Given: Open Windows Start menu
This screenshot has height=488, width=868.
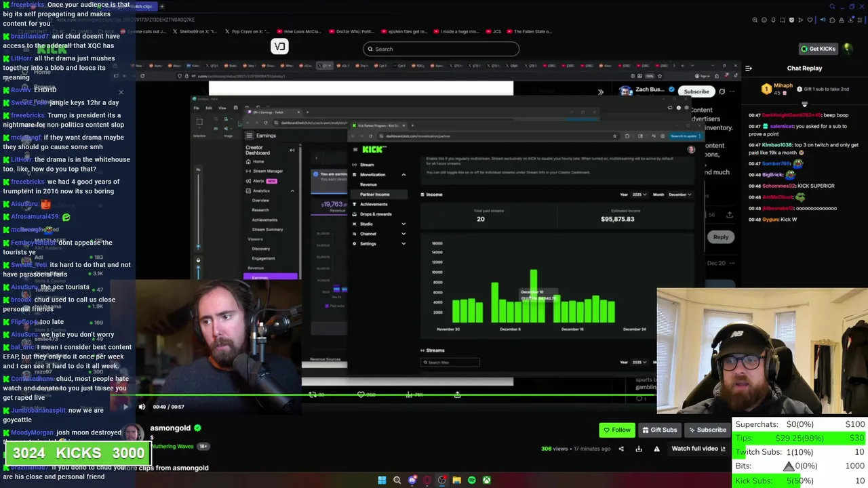Looking at the screenshot, I should [382, 480].
